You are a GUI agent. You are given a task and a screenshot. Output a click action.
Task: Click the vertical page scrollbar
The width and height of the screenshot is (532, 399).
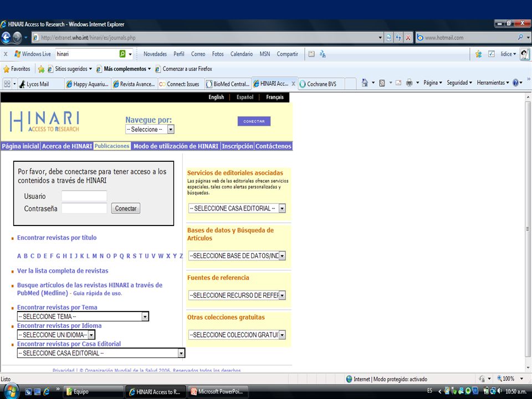(x=528, y=229)
